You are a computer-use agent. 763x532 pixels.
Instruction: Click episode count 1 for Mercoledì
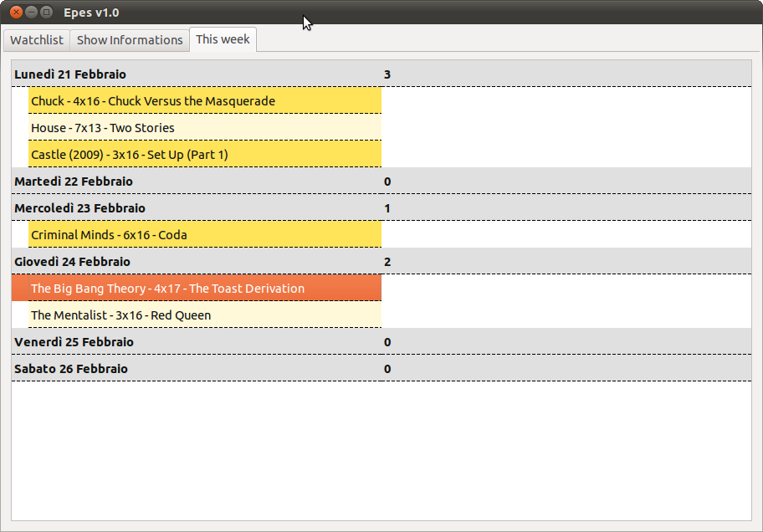[x=387, y=208]
